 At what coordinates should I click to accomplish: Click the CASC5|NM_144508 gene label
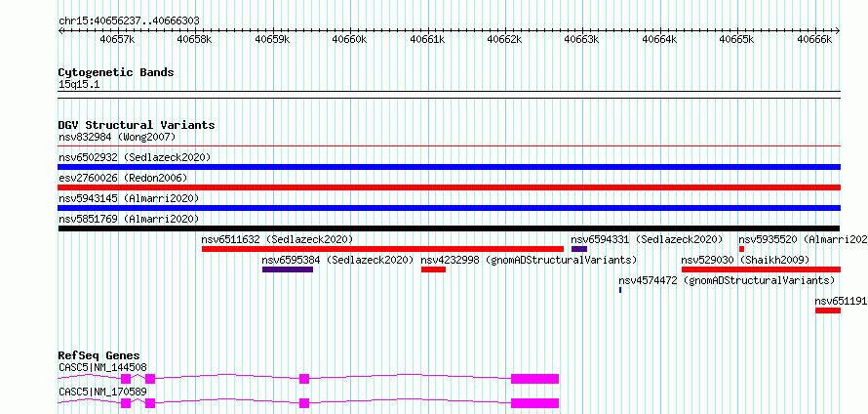[102, 367]
